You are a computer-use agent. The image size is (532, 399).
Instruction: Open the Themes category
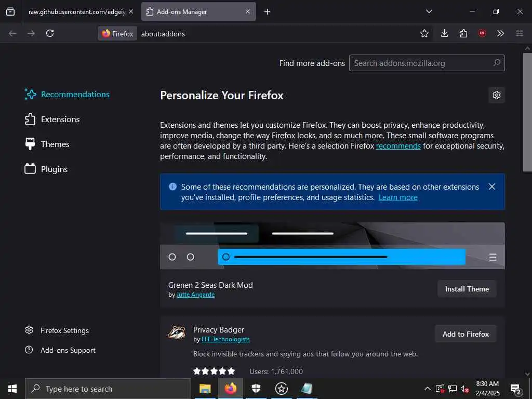point(47,144)
